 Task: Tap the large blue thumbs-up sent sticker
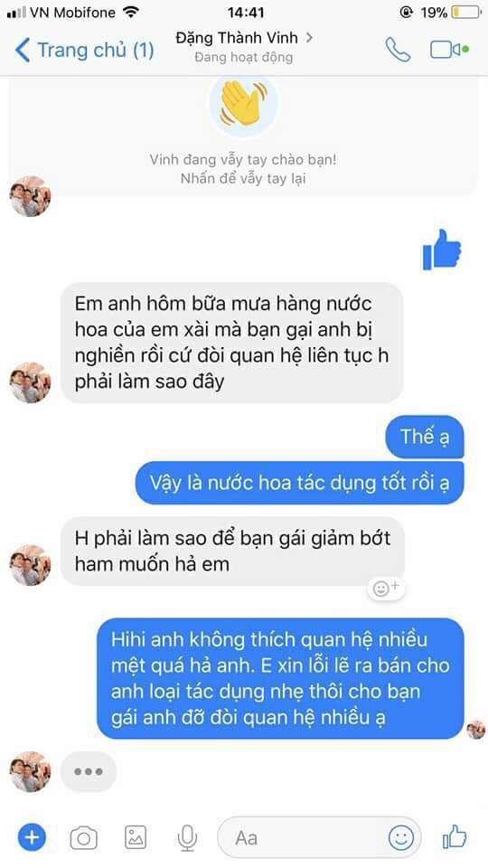click(442, 250)
